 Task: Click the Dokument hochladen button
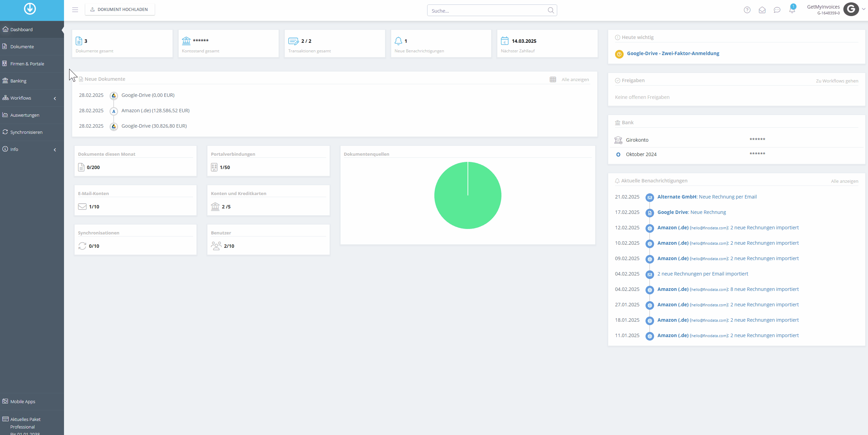point(120,9)
